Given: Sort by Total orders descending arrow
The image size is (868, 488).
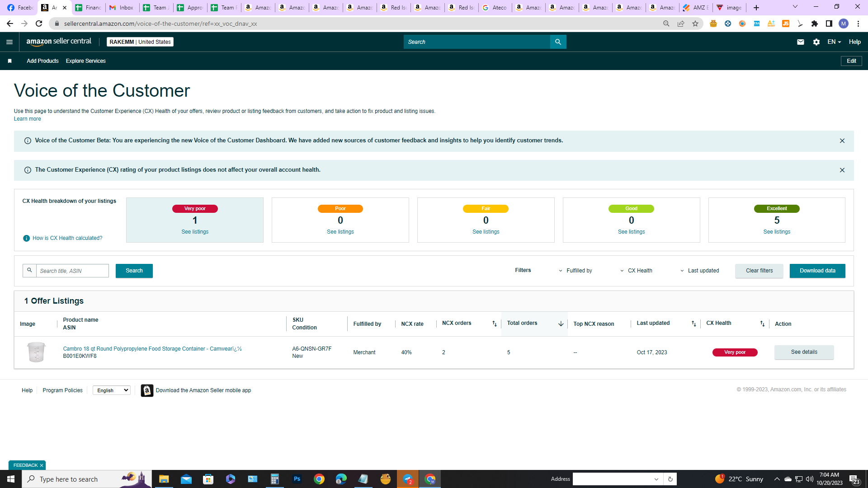Looking at the screenshot, I should [x=561, y=324].
